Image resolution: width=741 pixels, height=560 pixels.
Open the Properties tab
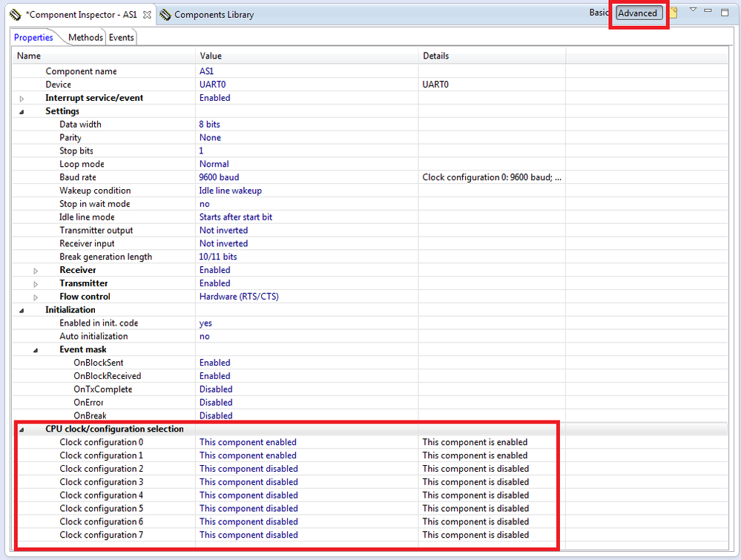(x=33, y=37)
